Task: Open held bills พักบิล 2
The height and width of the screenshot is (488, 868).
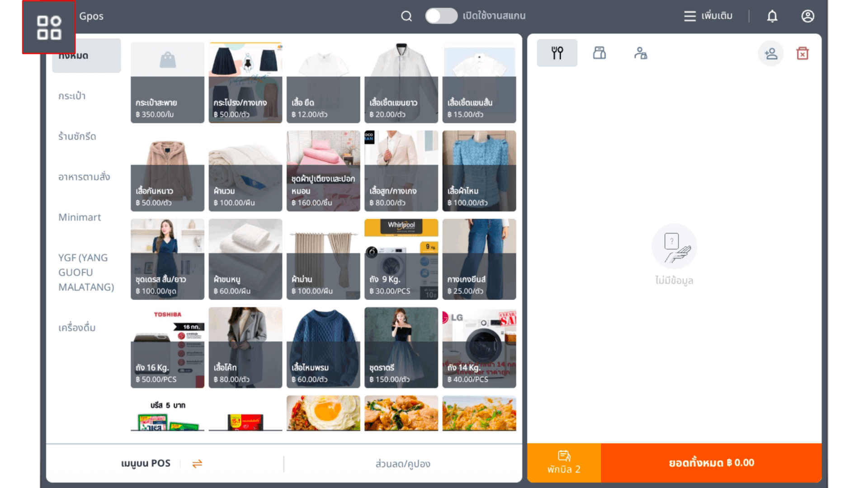Action: click(564, 463)
